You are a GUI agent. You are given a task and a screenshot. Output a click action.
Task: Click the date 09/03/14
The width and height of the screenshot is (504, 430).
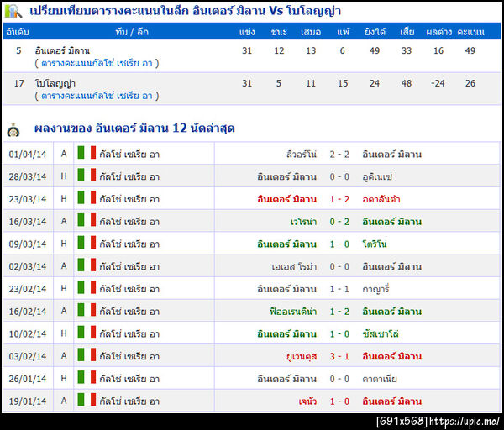pos(28,244)
